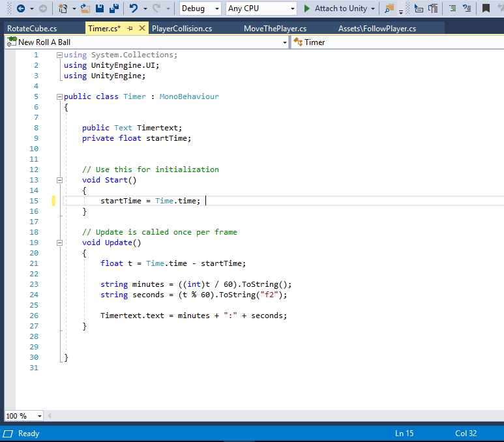Click the yellow change marker beside line 15
Screen dimensions: 504x442
53,201
